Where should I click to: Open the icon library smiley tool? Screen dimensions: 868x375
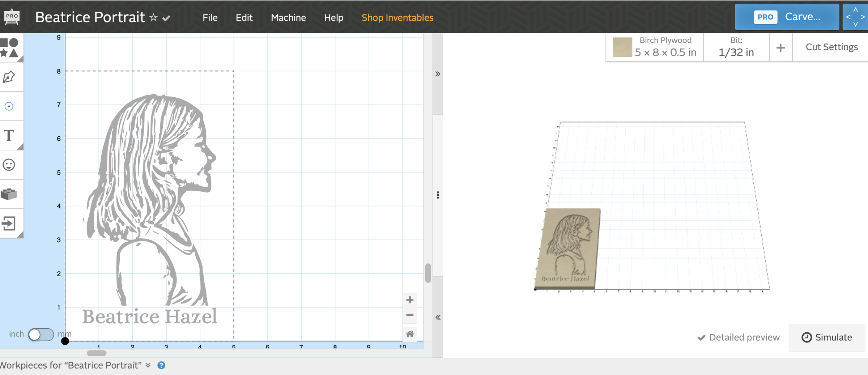pos(9,165)
